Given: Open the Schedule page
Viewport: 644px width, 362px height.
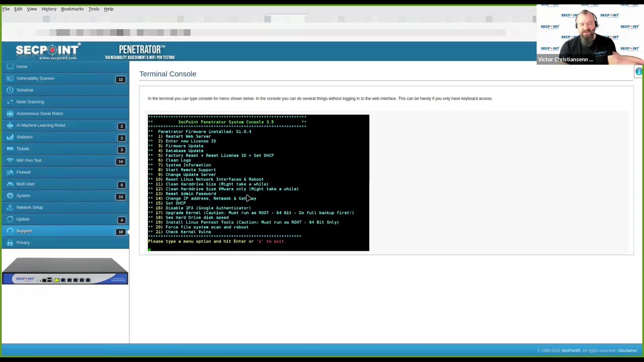Looking at the screenshot, I should click(25, 90).
